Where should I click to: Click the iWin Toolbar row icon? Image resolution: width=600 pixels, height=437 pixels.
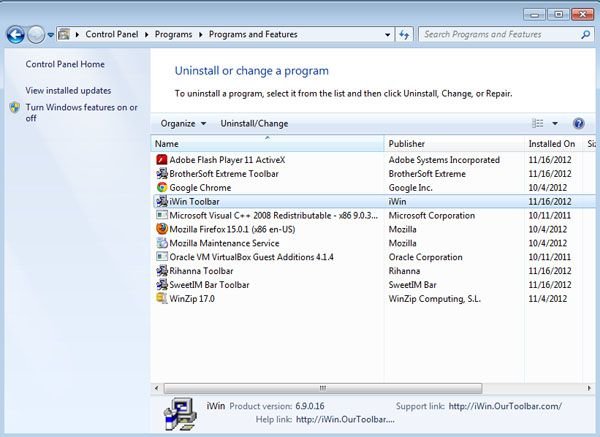pos(162,201)
